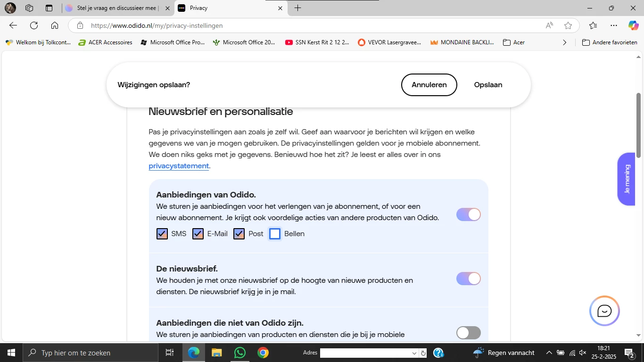This screenshot has width=644, height=362.
Task: Open the Regen vannacht weather widget
Action: pos(504,353)
